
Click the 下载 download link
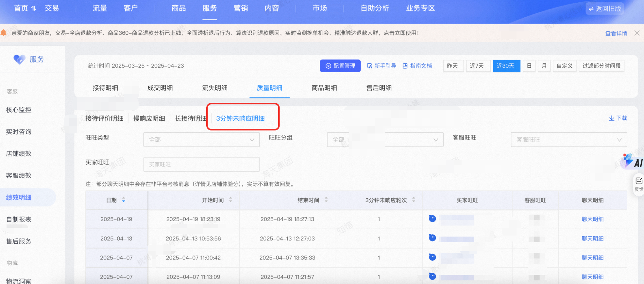click(x=618, y=118)
